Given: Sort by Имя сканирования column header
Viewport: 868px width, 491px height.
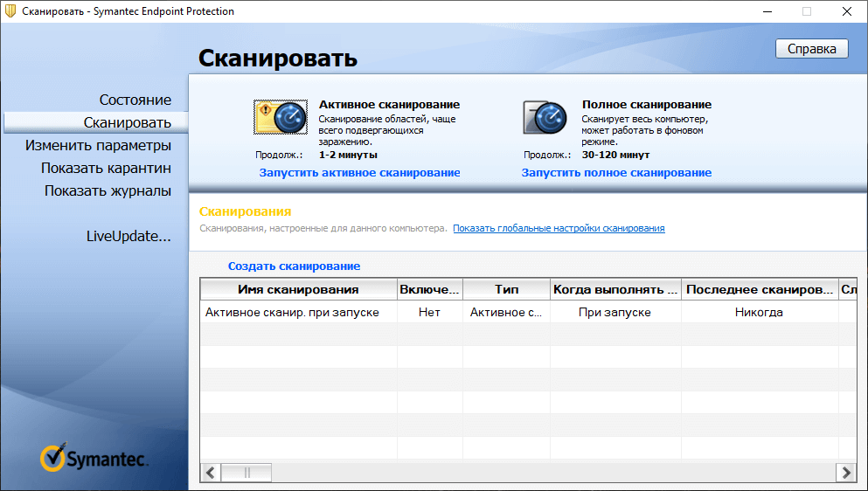Looking at the screenshot, I should (298, 289).
